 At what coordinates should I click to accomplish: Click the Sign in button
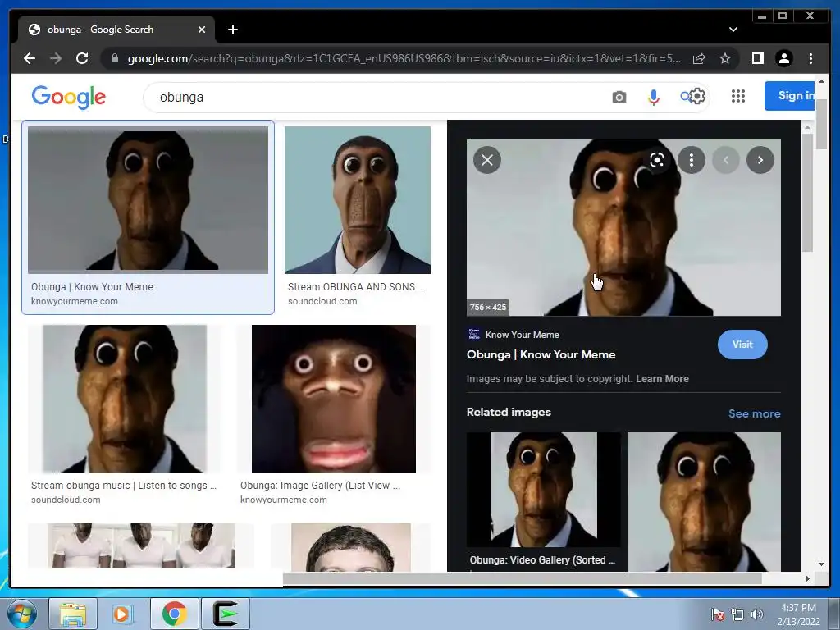click(790, 96)
